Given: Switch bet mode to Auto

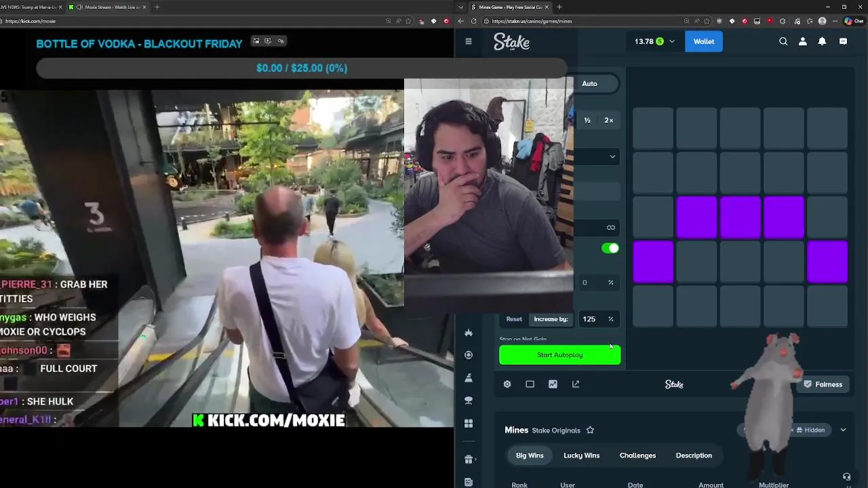Looking at the screenshot, I should [589, 83].
